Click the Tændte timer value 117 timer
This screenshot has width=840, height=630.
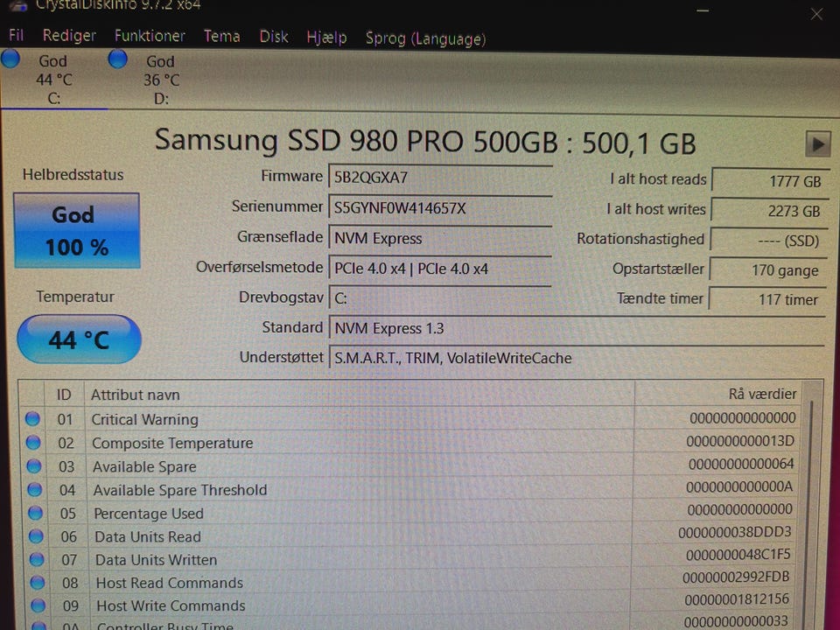pos(767,299)
